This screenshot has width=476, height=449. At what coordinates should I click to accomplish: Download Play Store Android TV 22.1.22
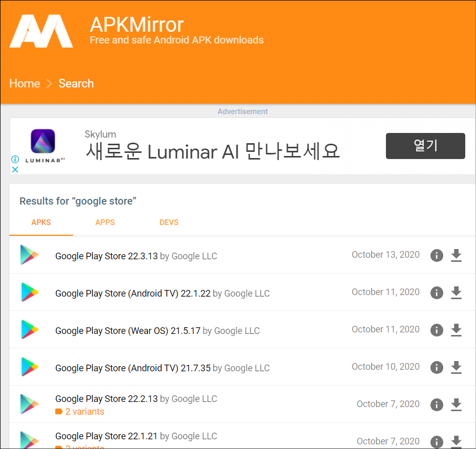point(456,293)
